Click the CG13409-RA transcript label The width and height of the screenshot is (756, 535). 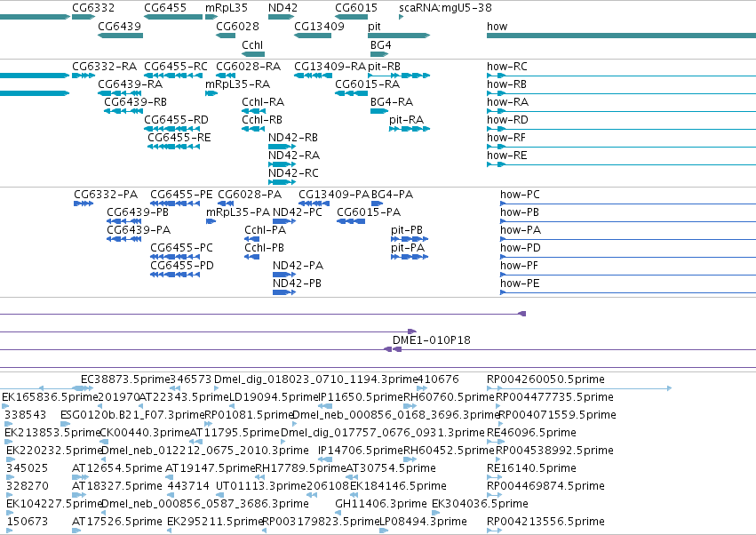330,66
